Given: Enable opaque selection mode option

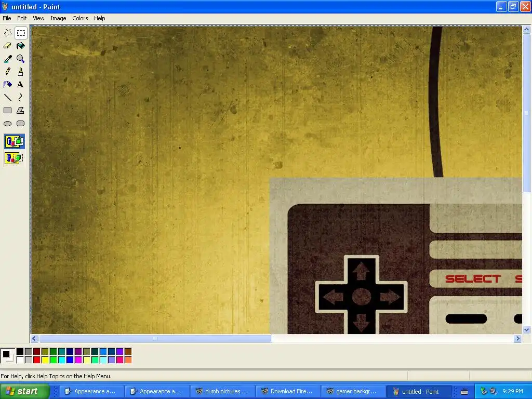Looking at the screenshot, I should click(x=14, y=141).
